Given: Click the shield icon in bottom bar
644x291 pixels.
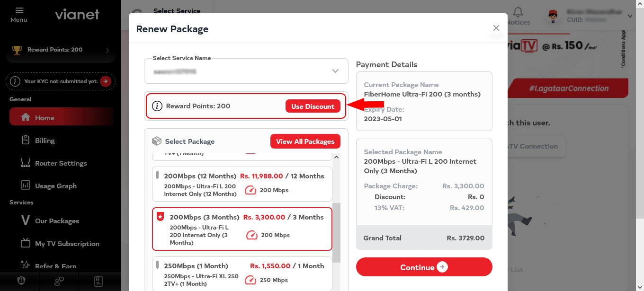Looking at the screenshot, I should pos(20,281).
